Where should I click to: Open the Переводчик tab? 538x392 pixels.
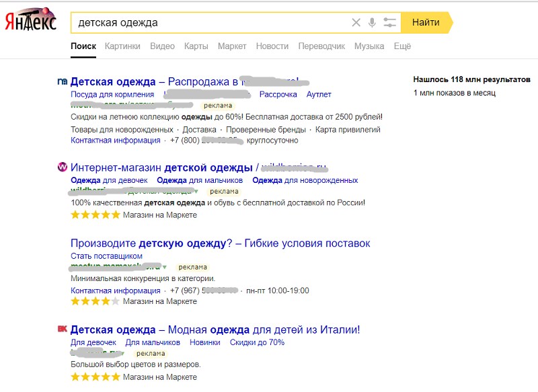321,46
